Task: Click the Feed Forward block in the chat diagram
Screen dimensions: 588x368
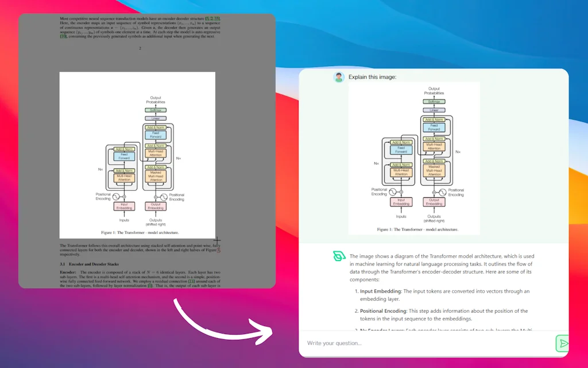Action: click(434, 127)
